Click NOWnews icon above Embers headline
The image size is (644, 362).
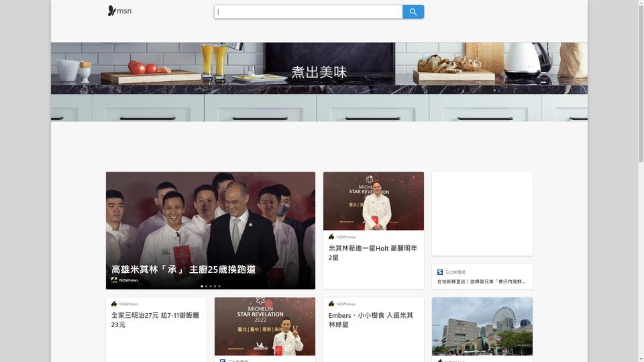tap(331, 304)
